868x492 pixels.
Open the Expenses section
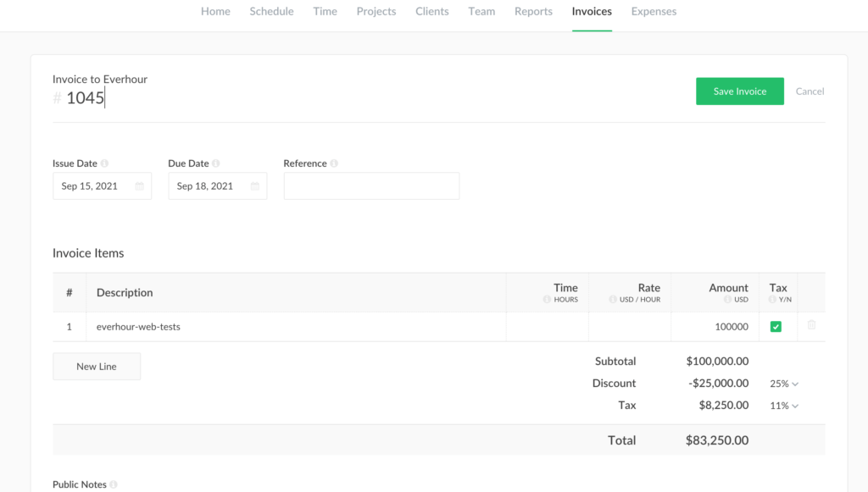(654, 11)
